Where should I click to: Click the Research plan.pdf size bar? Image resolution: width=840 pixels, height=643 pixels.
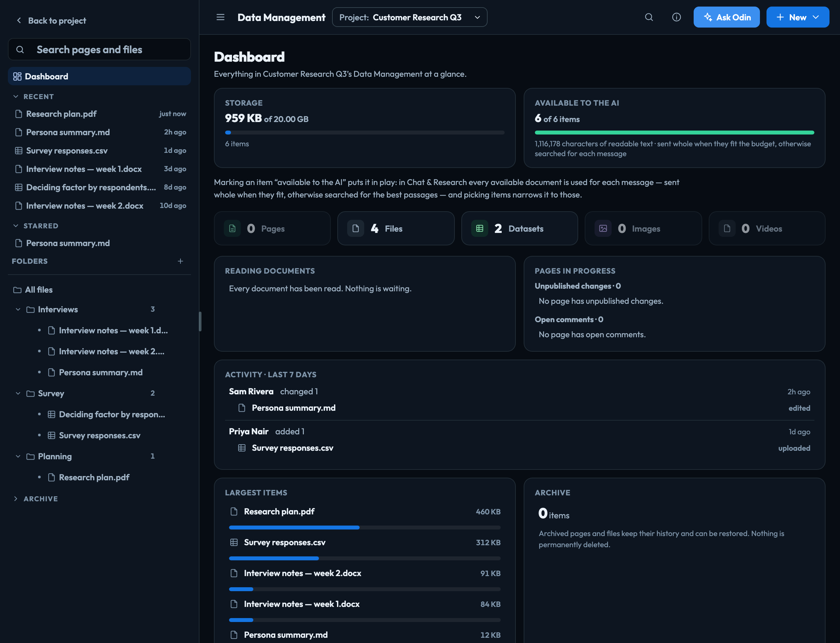[x=365, y=528]
